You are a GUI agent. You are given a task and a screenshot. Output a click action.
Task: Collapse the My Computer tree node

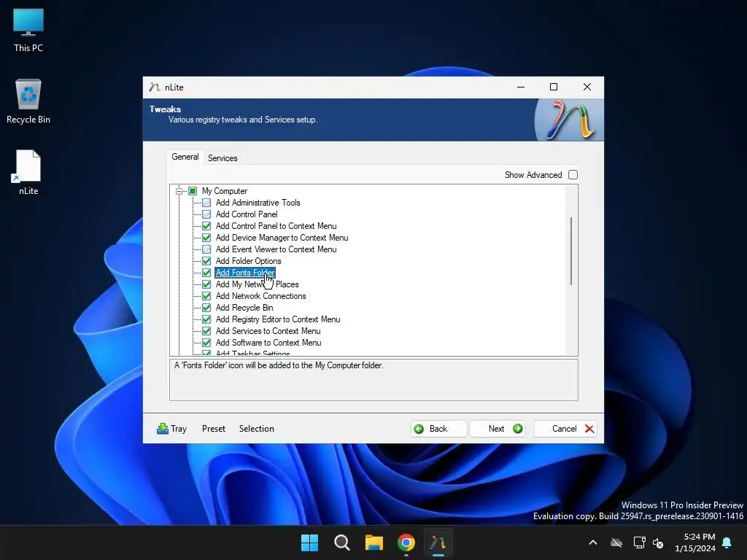(179, 191)
